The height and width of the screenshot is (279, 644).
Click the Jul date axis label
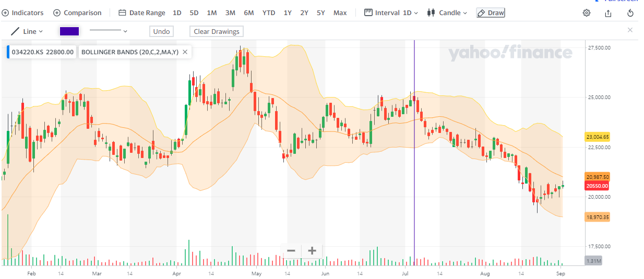(406, 273)
